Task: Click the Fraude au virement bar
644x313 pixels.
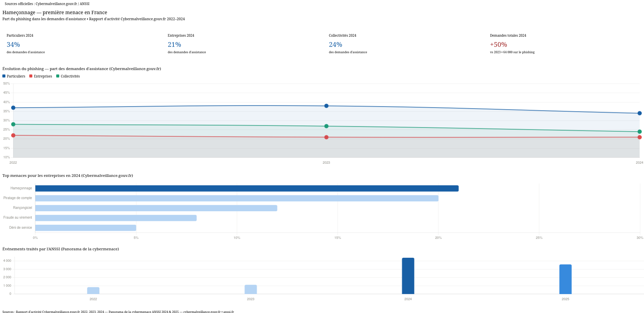Action: tap(116, 218)
